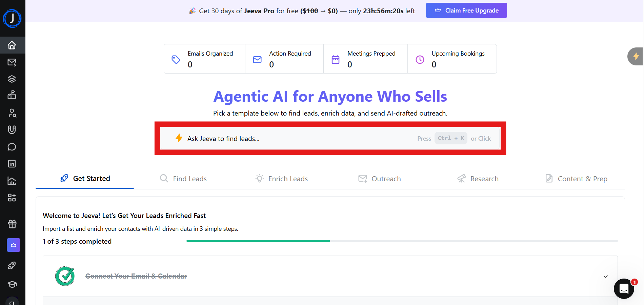Open the graduation cap academy icon
This screenshot has height=305, width=644.
point(12,284)
